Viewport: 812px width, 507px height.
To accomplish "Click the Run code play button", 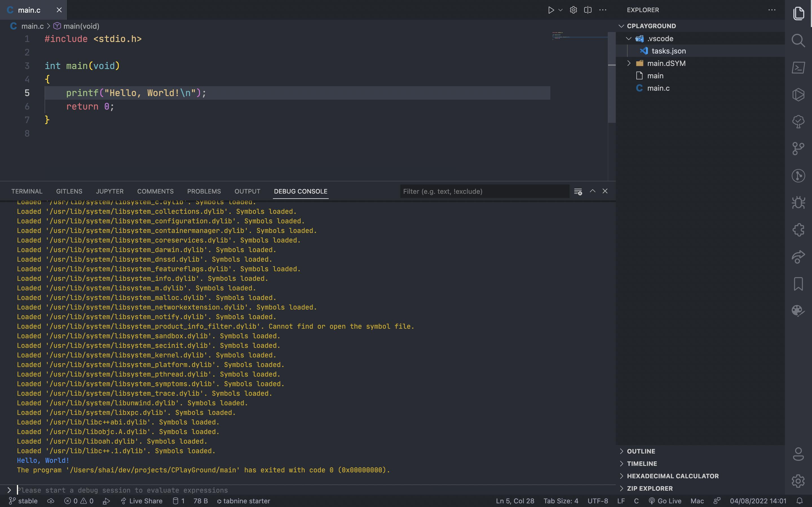I will coord(551,10).
